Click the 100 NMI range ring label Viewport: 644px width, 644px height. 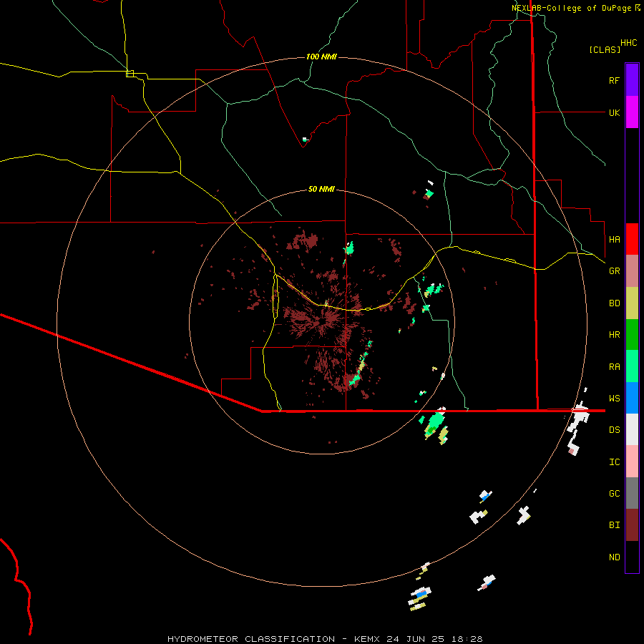(321, 57)
